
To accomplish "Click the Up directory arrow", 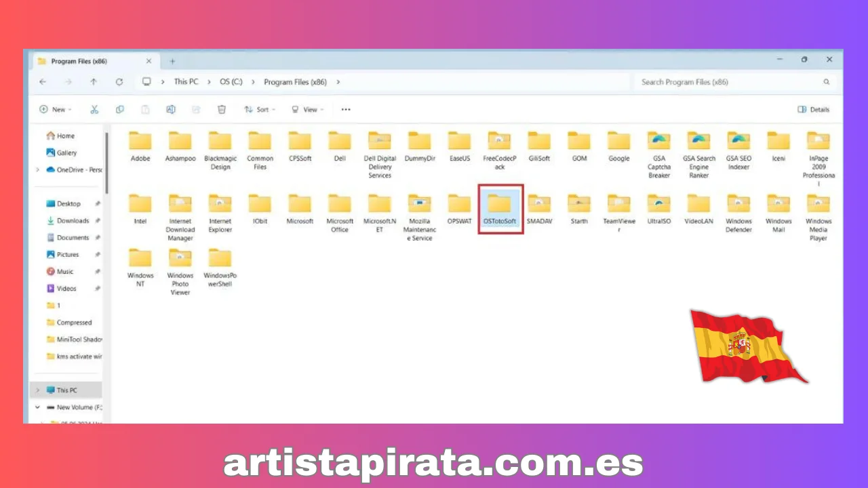I will [94, 82].
